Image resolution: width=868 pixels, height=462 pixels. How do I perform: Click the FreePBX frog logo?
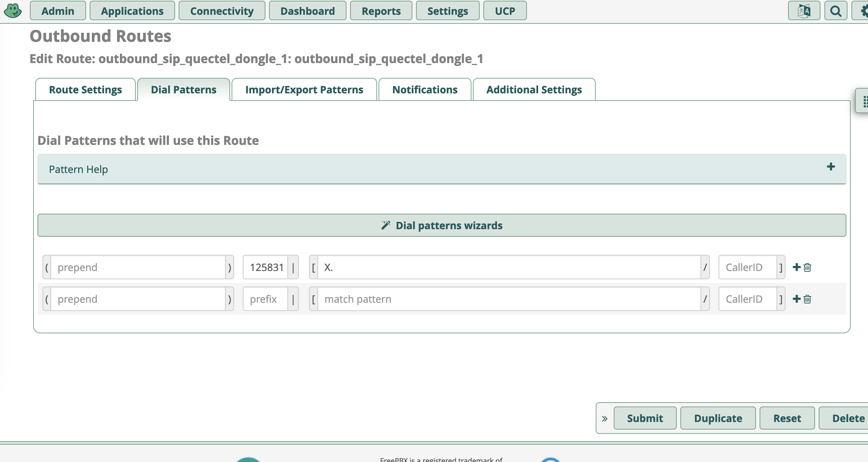[x=13, y=10]
